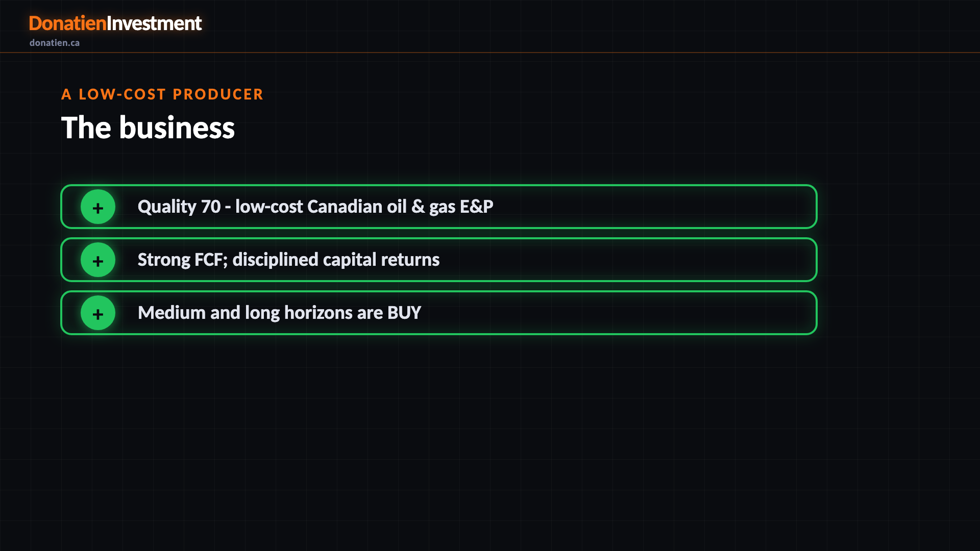Viewport: 980px width, 551px height.
Task: Click the 'A LOW-COST PRODUCER' subtitle
Action: (162, 94)
